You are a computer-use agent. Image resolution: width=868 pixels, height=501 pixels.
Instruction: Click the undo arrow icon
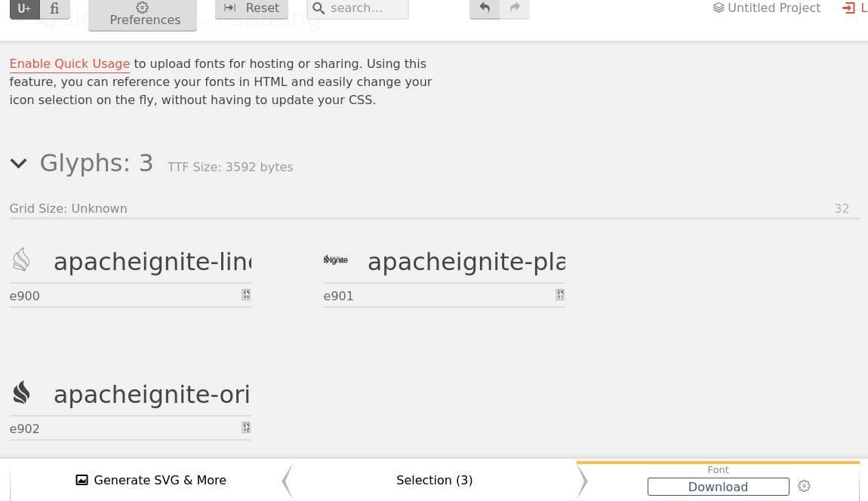pyautogui.click(x=485, y=8)
